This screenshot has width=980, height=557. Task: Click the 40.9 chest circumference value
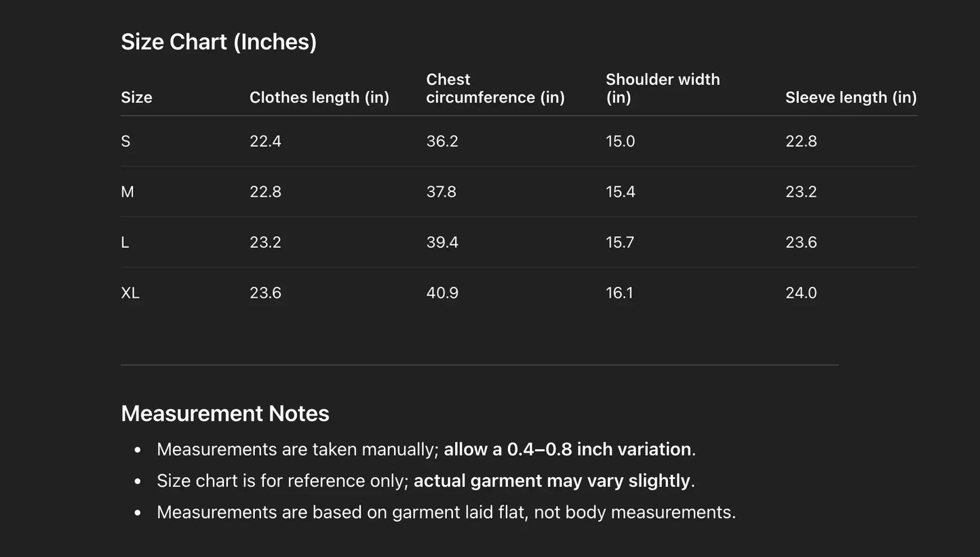point(442,293)
